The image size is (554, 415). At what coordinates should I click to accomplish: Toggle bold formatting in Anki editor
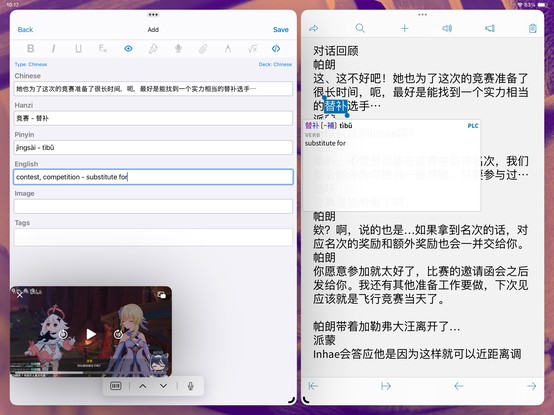click(31, 48)
